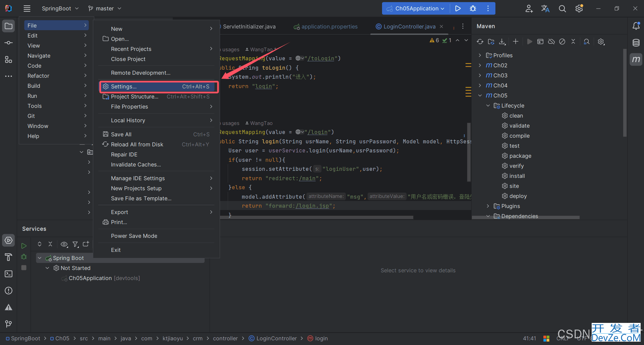The width and height of the screenshot is (644, 345).
Task: Debug Ch05Application with the bug icon
Action: 473,8
